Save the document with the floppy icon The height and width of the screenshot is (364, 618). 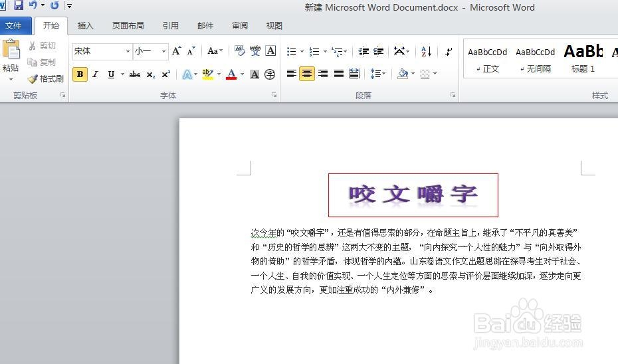tap(18, 5)
